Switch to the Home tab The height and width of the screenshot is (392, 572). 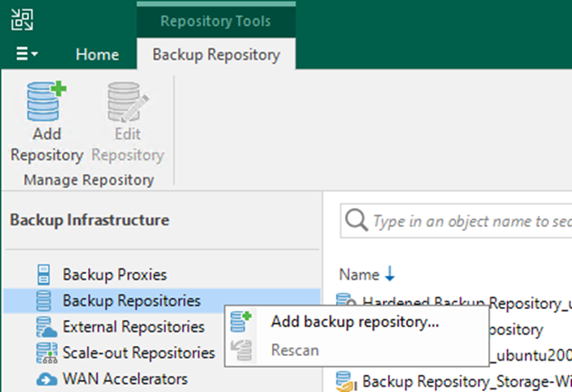[97, 55]
